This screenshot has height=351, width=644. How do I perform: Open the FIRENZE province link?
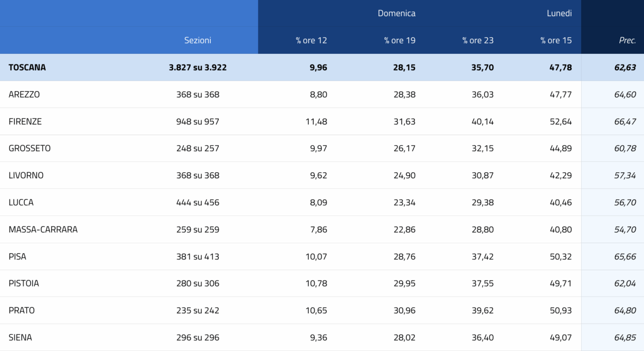coord(25,121)
